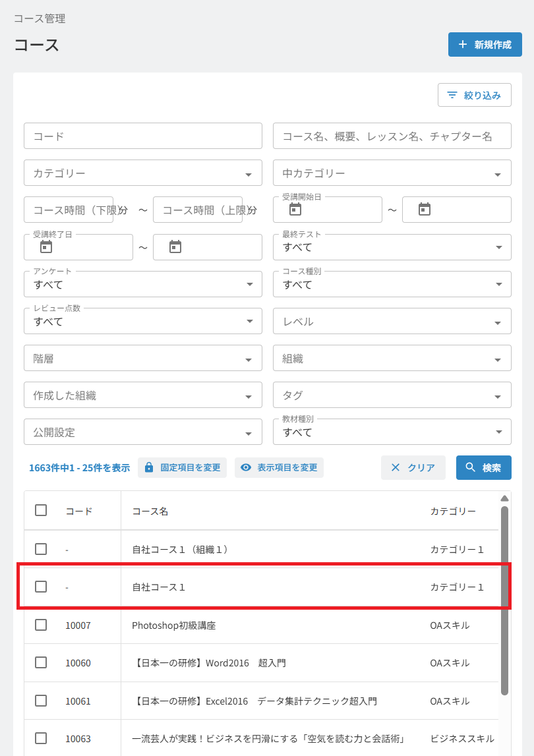Check the Photoshop初級講座 row checkbox
Image resolution: width=534 pixels, height=756 pixels.
pyautogui.click(x=41, y=625)
